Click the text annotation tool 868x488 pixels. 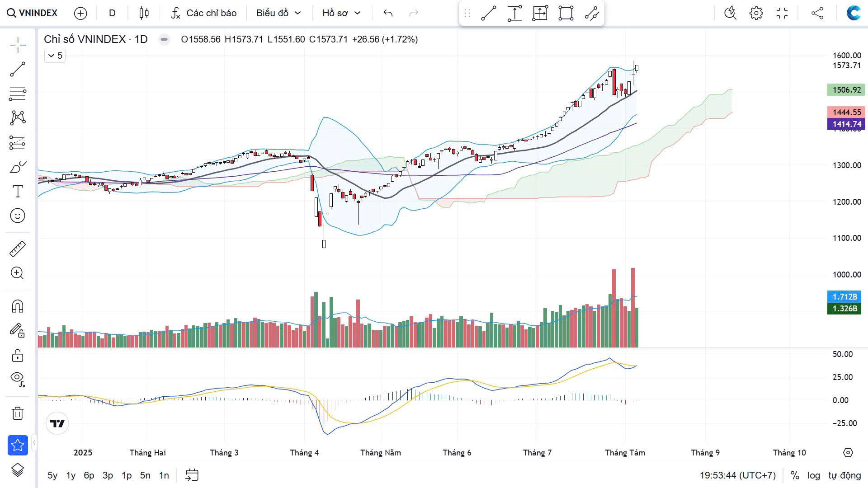[x=18, y=192]
